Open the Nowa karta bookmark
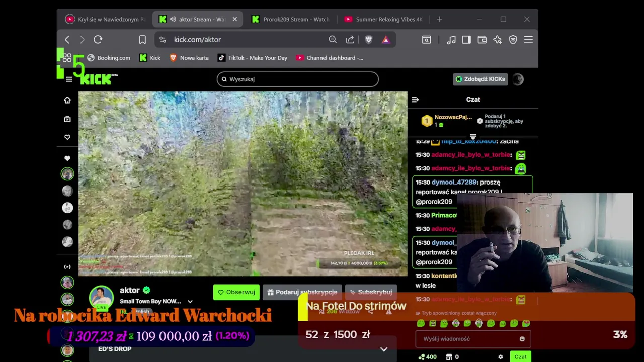 [189, 58]
